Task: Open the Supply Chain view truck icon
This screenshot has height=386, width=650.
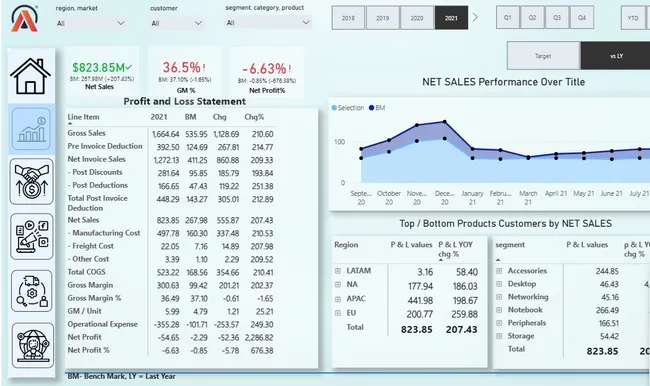Action: 32,291
